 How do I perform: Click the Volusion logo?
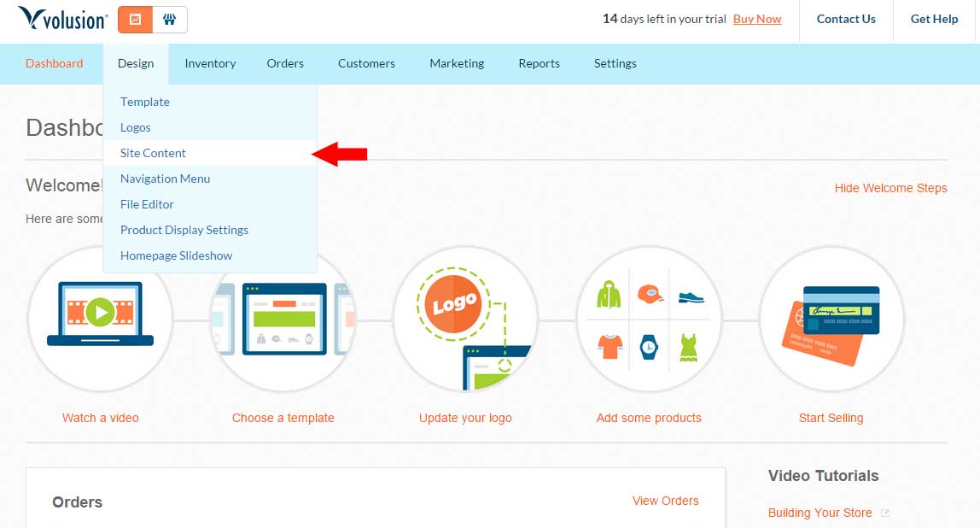tap(62, 19)
